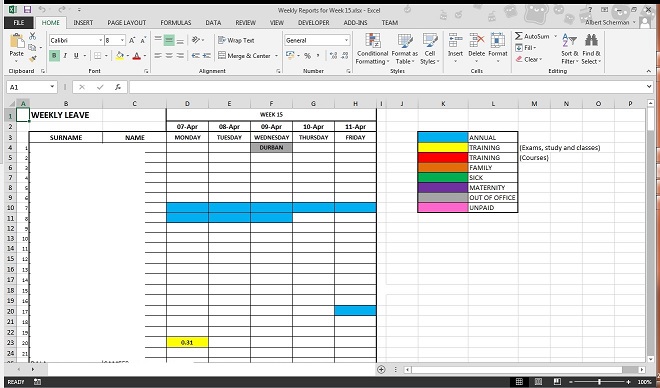
Task: Apply Percent Style number format
Action: 308,56
